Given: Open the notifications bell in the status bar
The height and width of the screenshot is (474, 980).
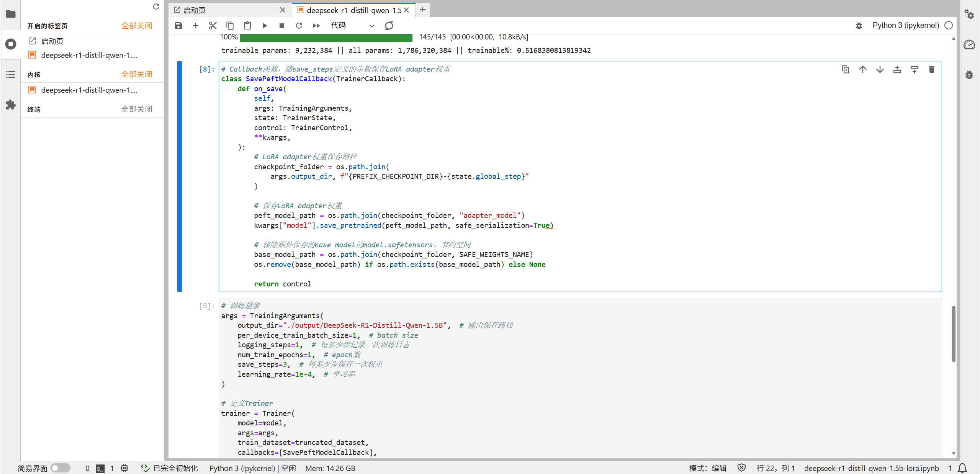Looking at the screenshot, I should pyautogui.click(x=962, y=468).
